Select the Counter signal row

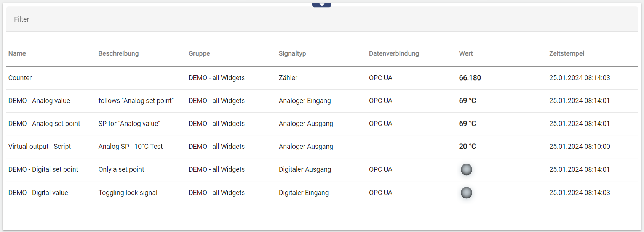pyautogui.click(x=20, y=78)
